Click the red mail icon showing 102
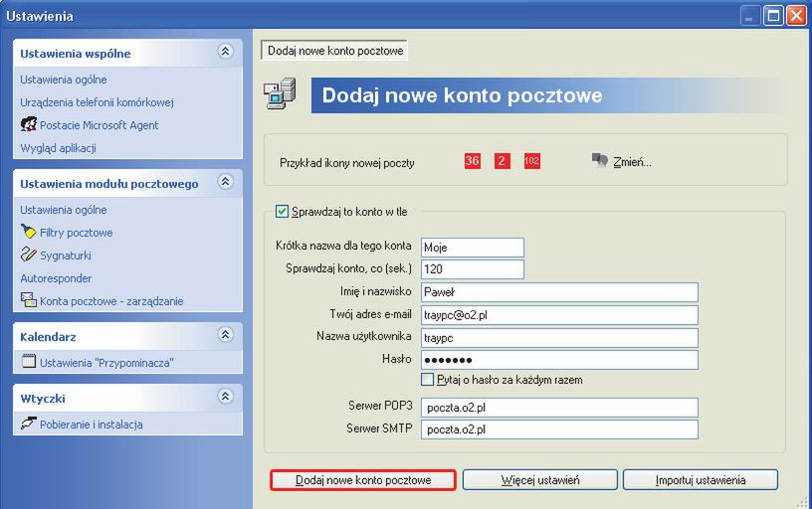Screen dimensions: 812x509 coord(531,161)
